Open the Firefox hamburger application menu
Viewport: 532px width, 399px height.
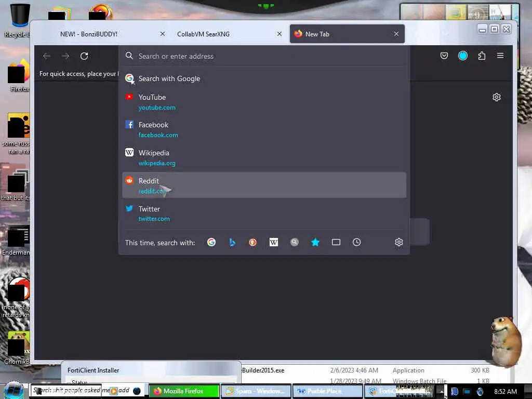(x=500, y=55)
